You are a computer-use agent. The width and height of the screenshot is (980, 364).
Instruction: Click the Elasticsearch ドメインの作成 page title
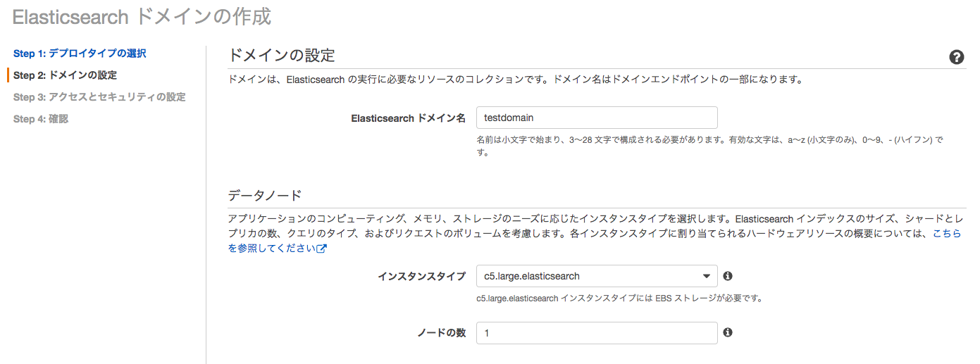click(x=142, y=17)
